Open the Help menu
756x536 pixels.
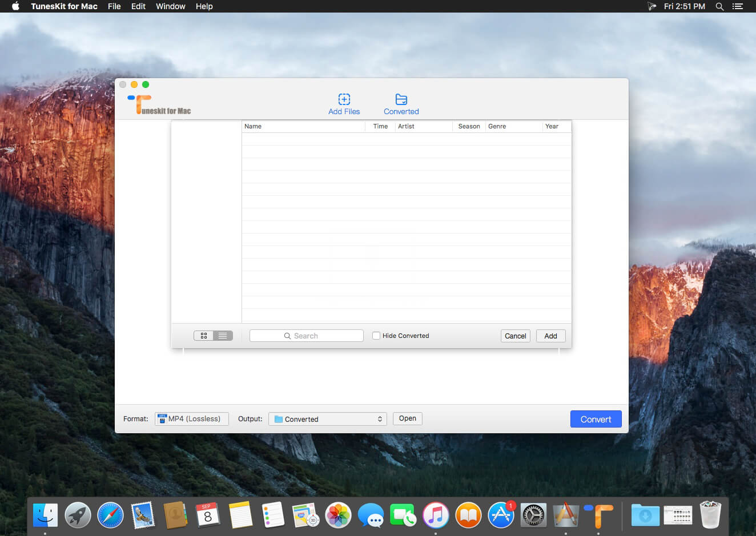click(x=204, y=6)
